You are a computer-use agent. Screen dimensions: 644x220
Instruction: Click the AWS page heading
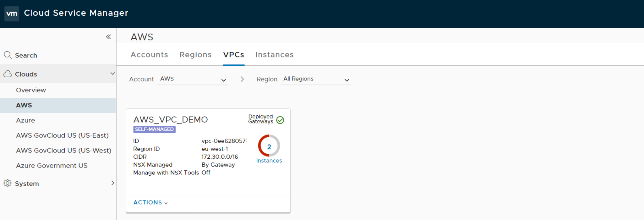(x=142, y=37)
